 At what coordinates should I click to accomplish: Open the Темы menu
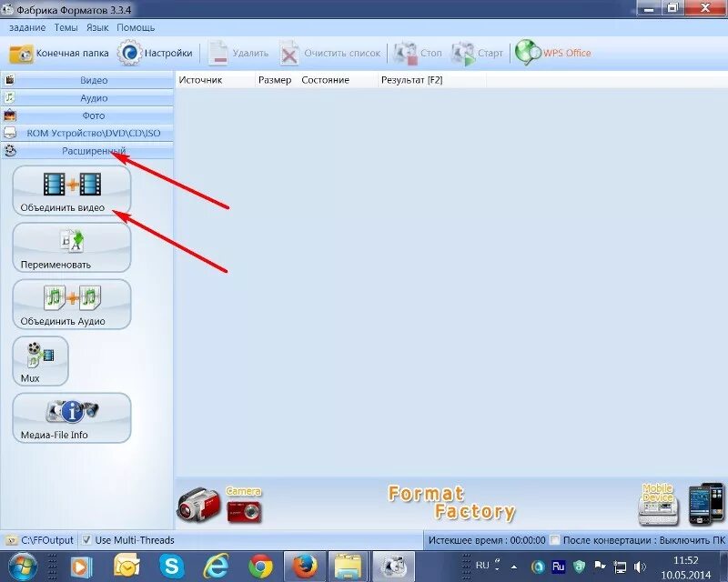pos(66,27)
